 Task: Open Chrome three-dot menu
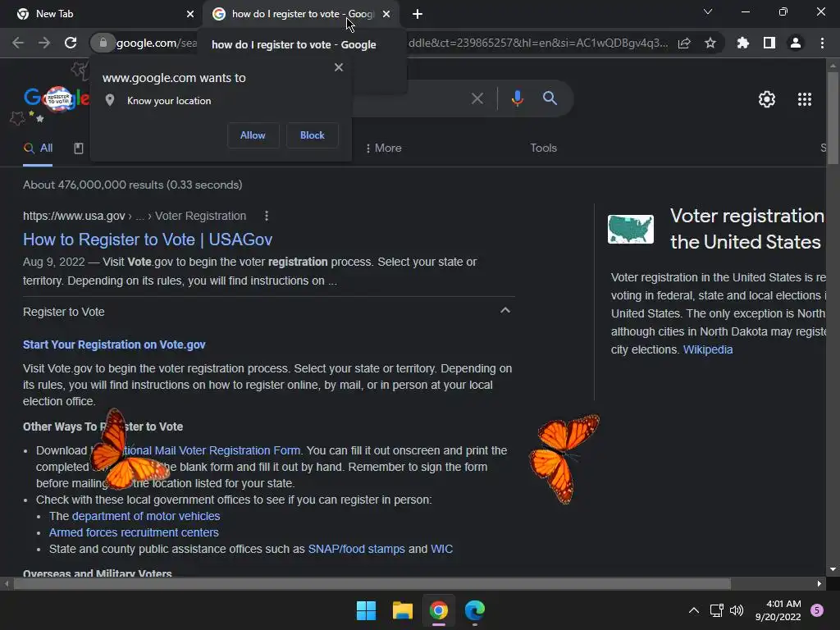click(822, 43)
